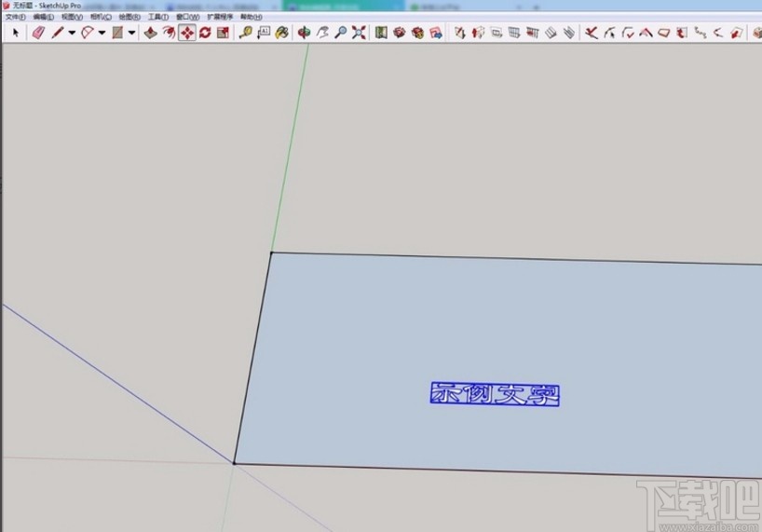Click the red-topped fence plugin icon
This screenshot has width=762, height=532.
click(x=533, y=33)
